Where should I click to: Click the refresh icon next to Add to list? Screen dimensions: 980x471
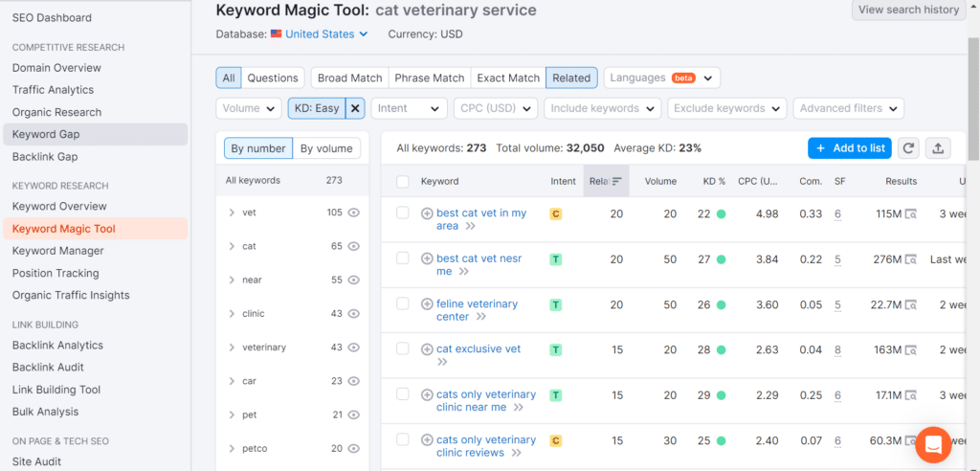[908, 148]
